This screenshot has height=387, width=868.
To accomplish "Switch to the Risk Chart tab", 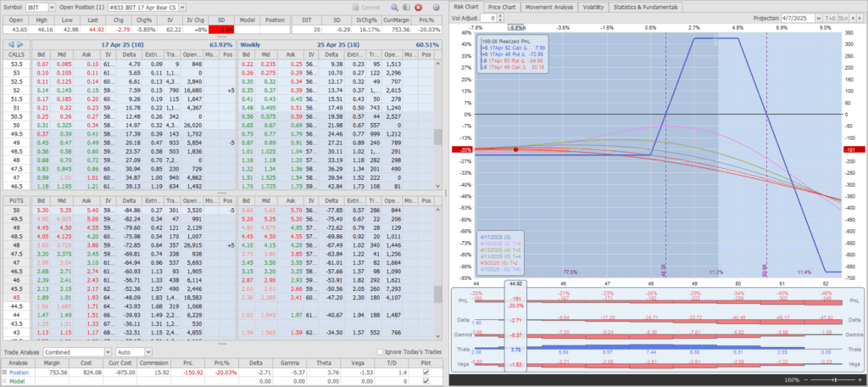I will (x=465, y=7).
